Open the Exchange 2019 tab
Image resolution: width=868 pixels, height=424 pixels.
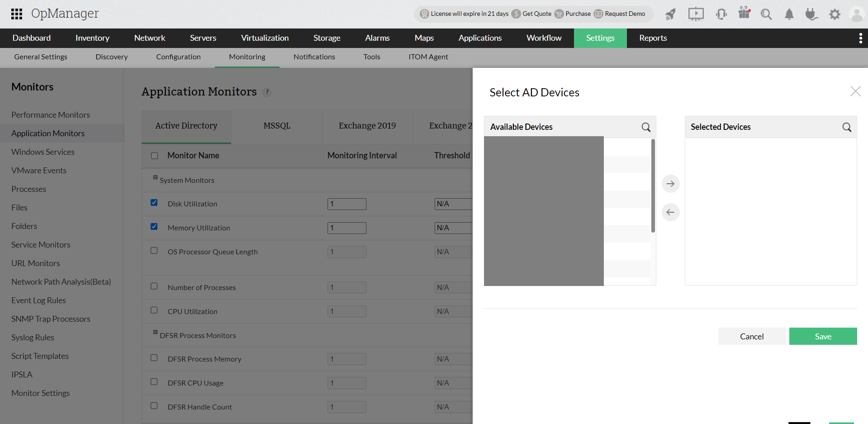[x=367, y=126]
